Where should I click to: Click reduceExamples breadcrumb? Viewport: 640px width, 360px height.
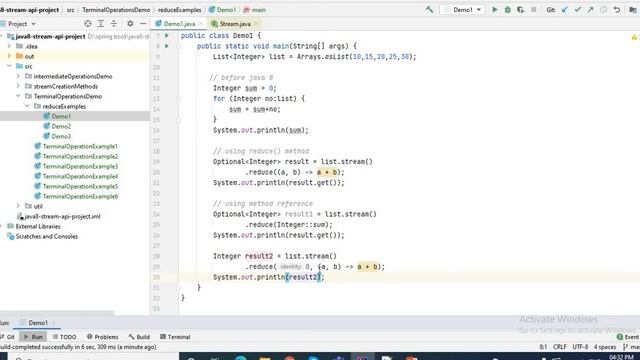180,9
